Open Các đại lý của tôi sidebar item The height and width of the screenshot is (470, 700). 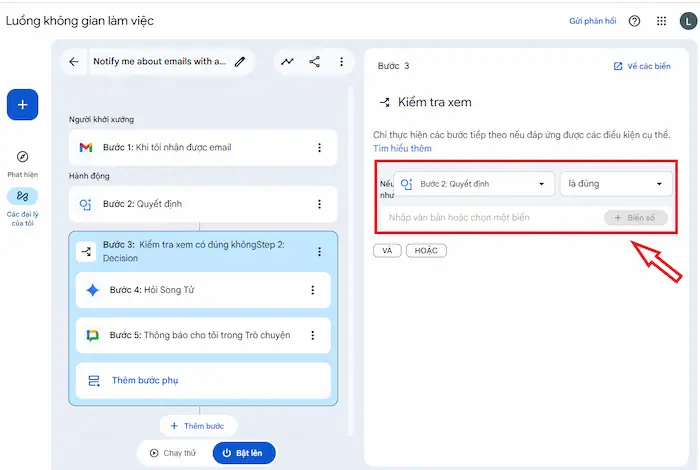(x=22, y=207)
